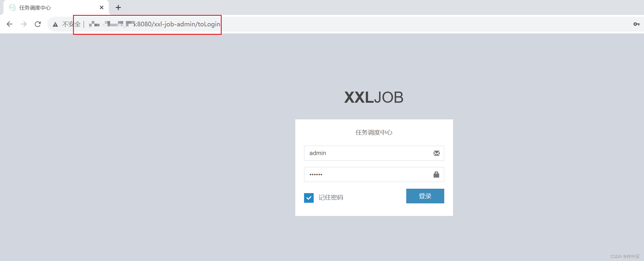The width and height of the screenshot is (644, 261).
Task: Select the 任务调度中心 browser tab
Action: [x=56, y=8]
